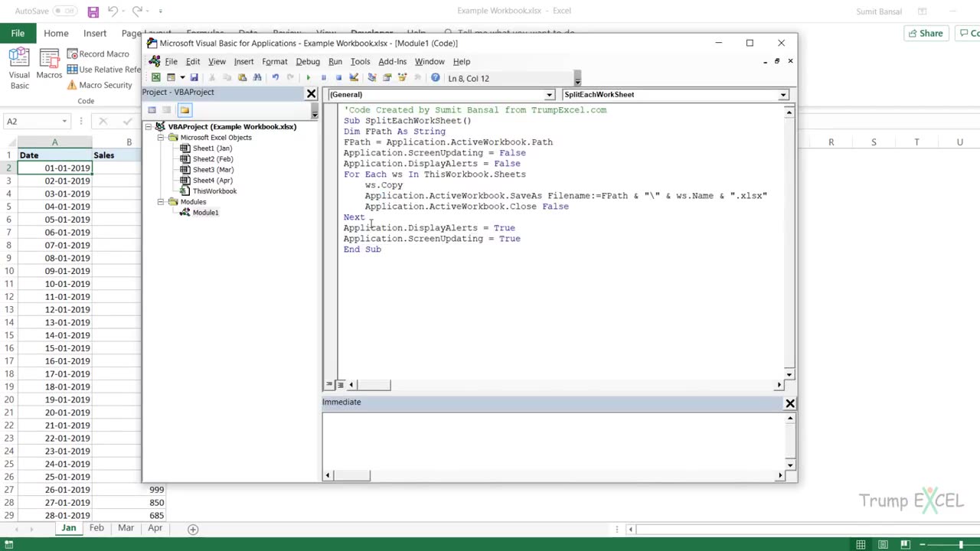Close the Immediate window
The width and height of the screenshot is (980, 551).
790,403
